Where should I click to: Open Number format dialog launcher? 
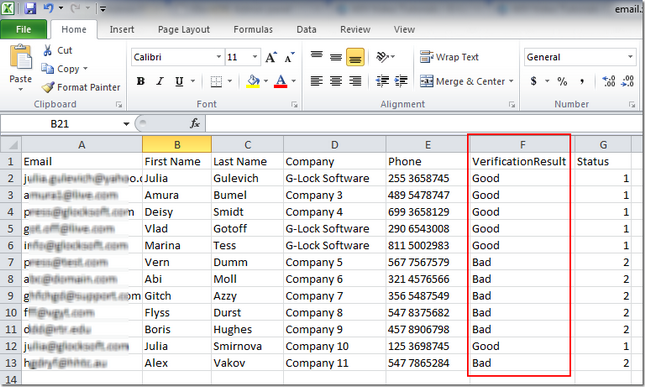(632, 104)
